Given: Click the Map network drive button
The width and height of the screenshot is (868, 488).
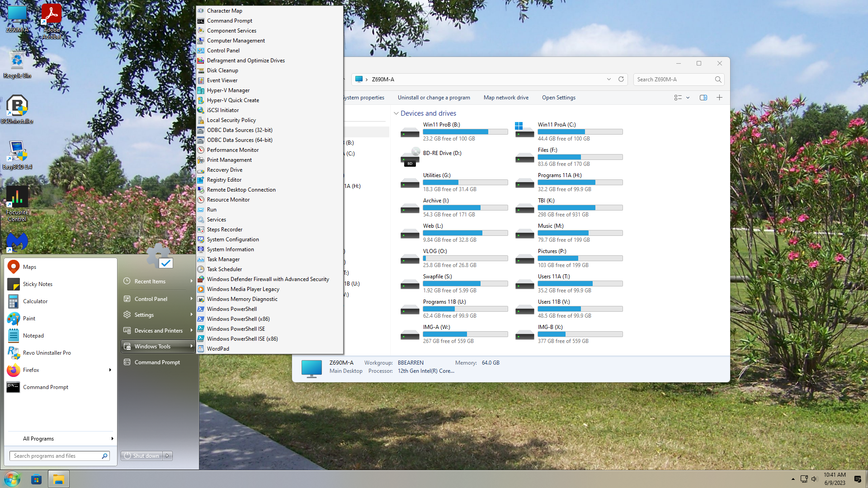Looking at the screenshot, I should click(x=506, y=98).
